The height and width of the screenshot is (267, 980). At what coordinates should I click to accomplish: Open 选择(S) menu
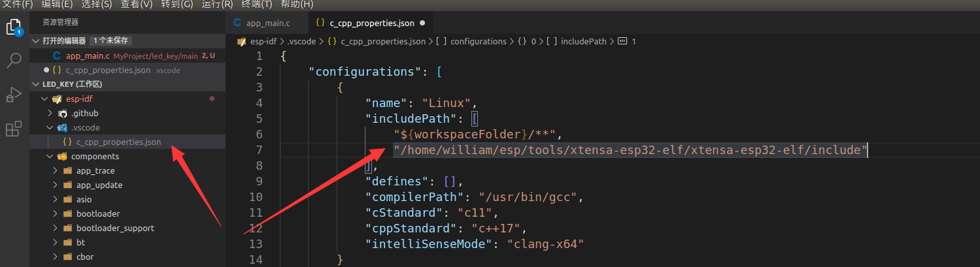tap(97, 5)
